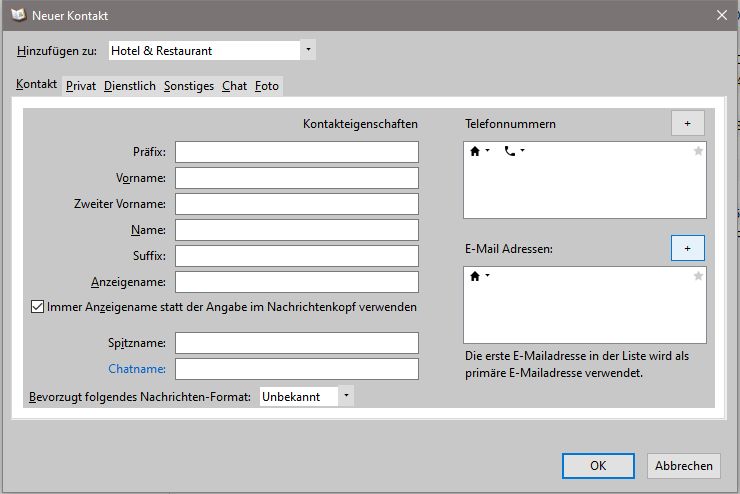740x494 pixels.
Task: Open the Dienstlich tab
Action: (x=130, y=86)
